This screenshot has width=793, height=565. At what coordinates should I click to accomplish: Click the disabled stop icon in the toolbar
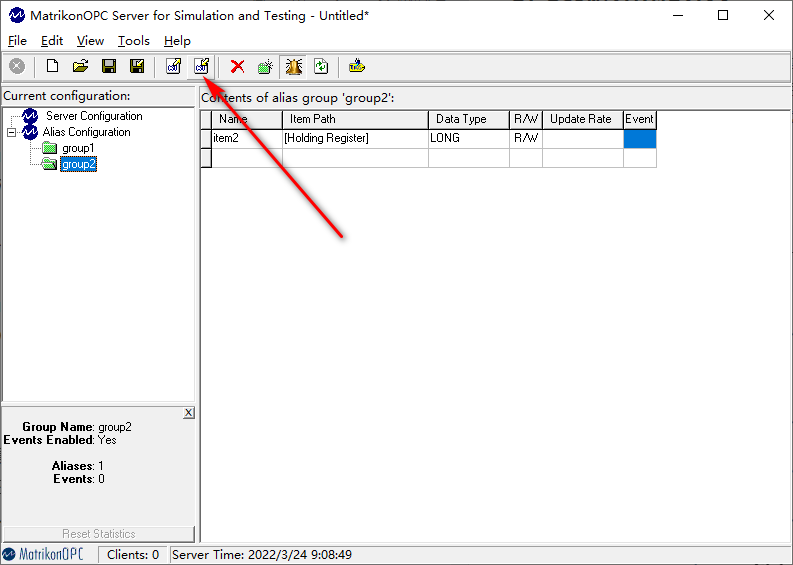click(x=17, y=66)
